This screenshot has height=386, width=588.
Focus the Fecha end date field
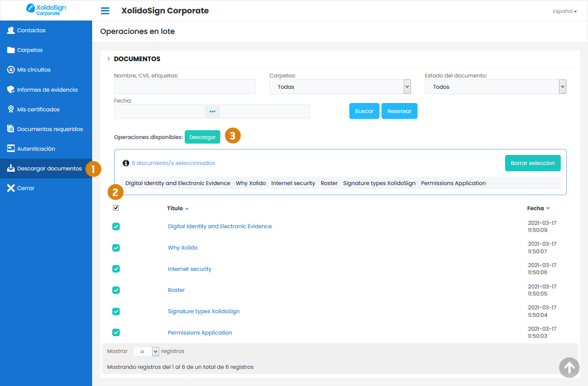coord(265,111)
